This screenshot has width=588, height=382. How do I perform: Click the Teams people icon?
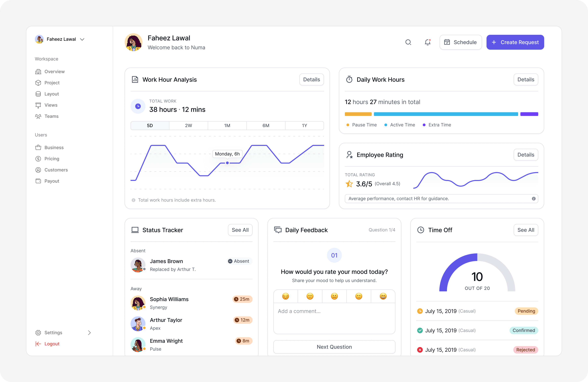point(38,116)
